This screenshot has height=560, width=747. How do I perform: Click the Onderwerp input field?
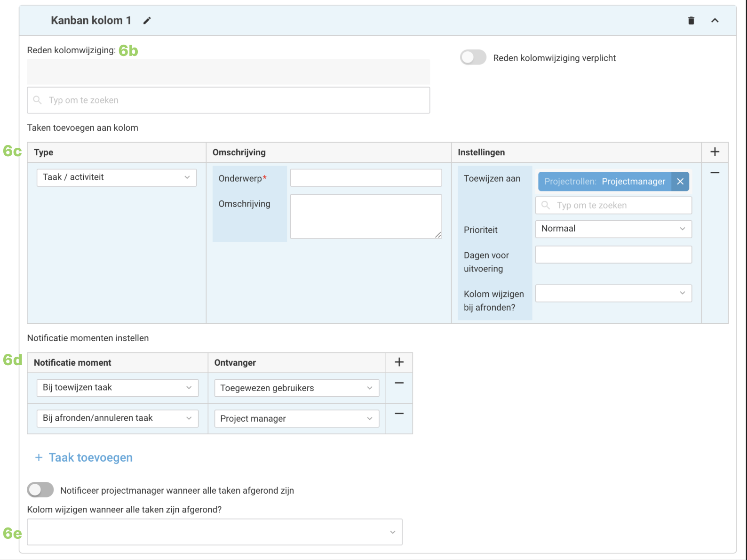point(366,178)
